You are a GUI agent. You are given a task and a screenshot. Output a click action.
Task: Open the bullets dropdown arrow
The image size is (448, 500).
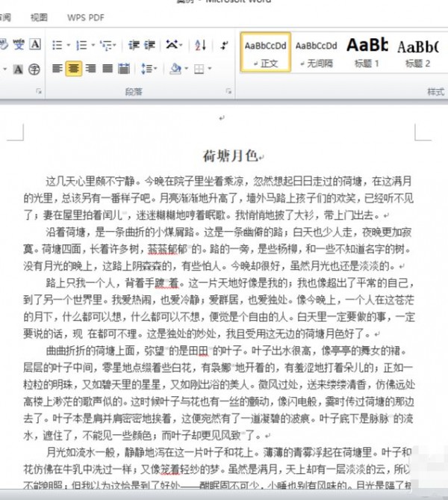(69, 45)
